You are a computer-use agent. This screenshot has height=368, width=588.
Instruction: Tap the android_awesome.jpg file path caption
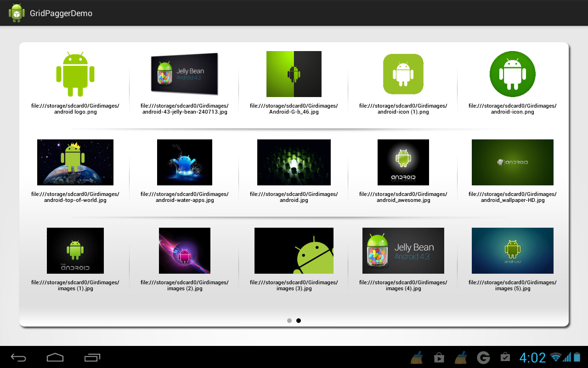coord(403,197)
